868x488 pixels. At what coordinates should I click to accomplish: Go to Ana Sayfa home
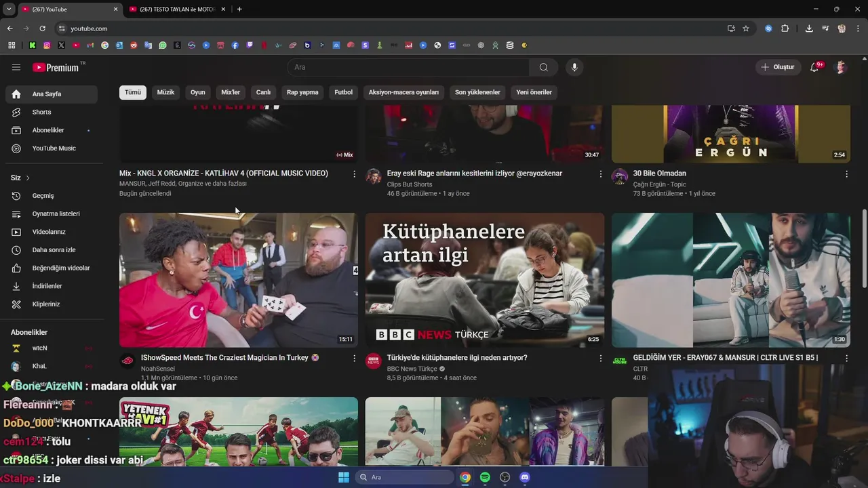[52, 94]
